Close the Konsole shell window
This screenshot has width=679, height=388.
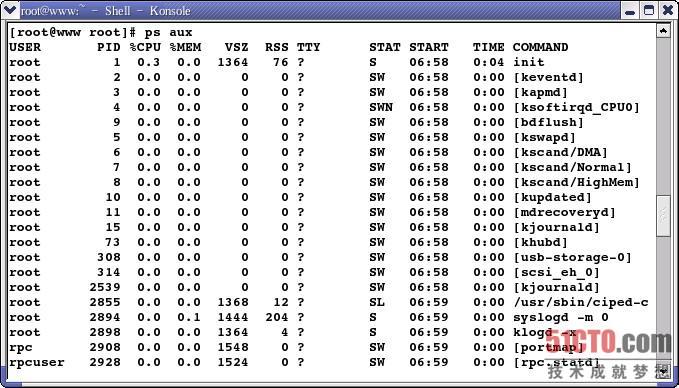click(x=667, y=10)
